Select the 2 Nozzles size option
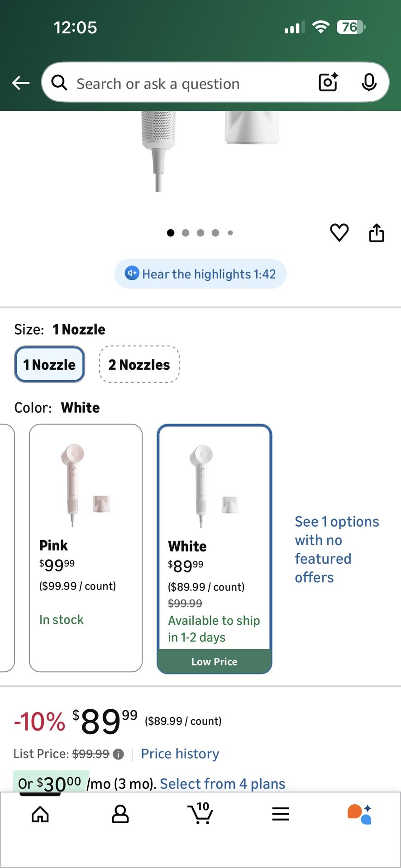The image size is (401, 868). click(x=139, y=364)
